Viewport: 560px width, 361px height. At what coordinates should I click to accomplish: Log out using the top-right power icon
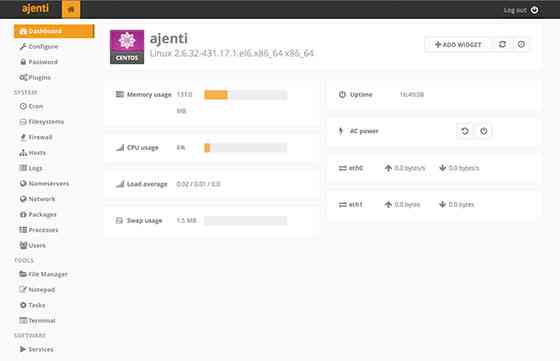[534, 10]
